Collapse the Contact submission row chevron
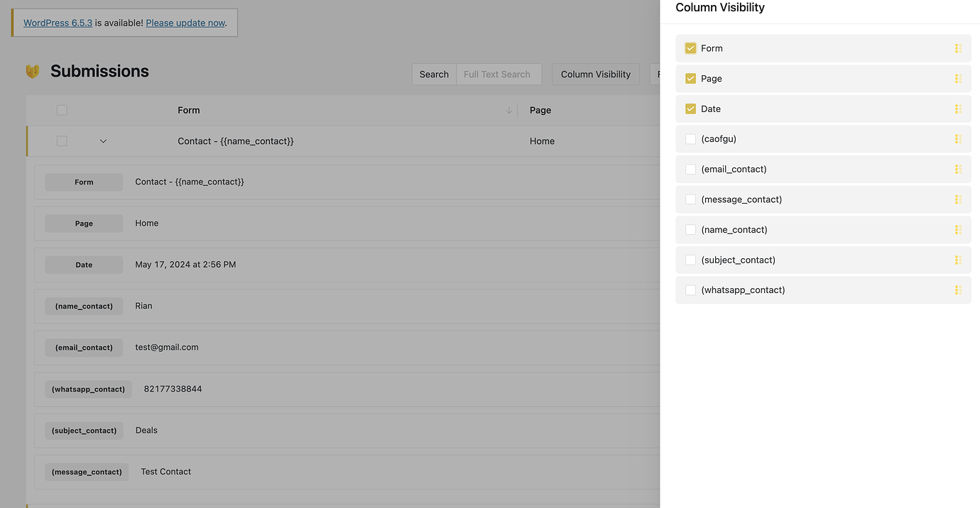The image size is (980, 508). click(x=103, y=141)
